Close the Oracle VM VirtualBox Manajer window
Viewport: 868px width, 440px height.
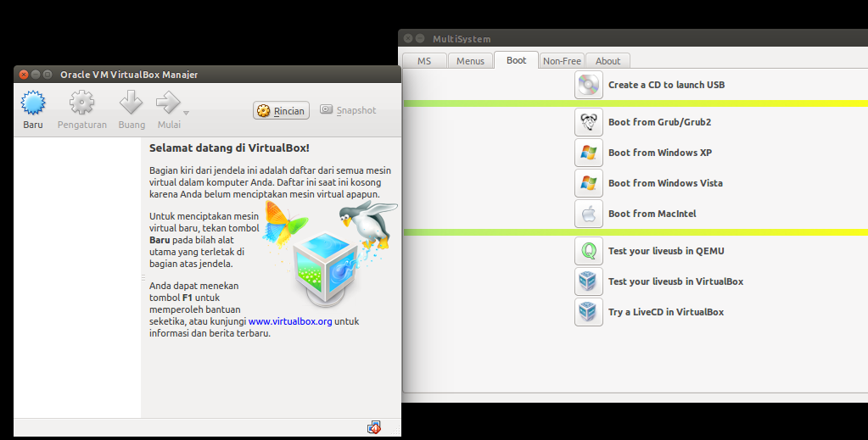pos(23,74)
